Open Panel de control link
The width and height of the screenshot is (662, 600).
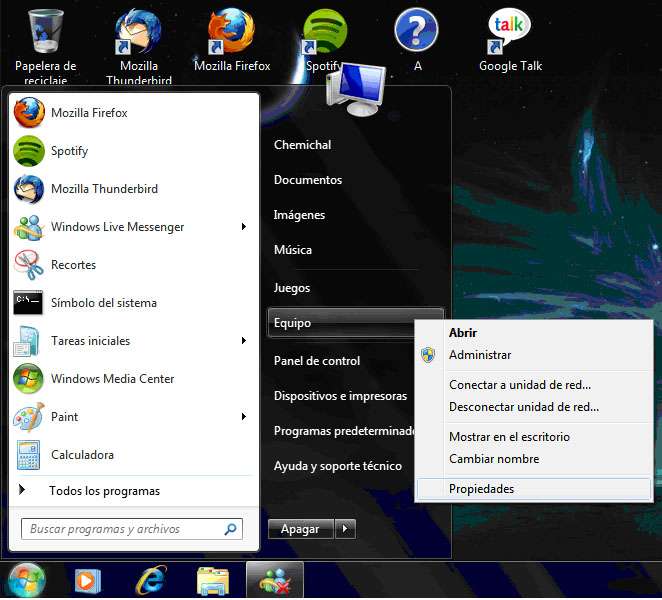click(x=317, y=361)
